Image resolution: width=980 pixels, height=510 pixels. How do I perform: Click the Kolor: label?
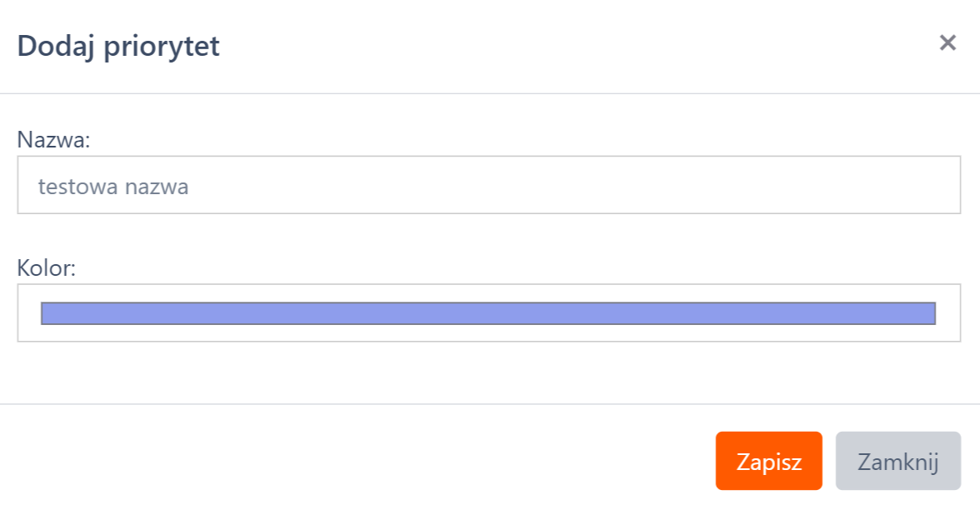click(47, 268)
